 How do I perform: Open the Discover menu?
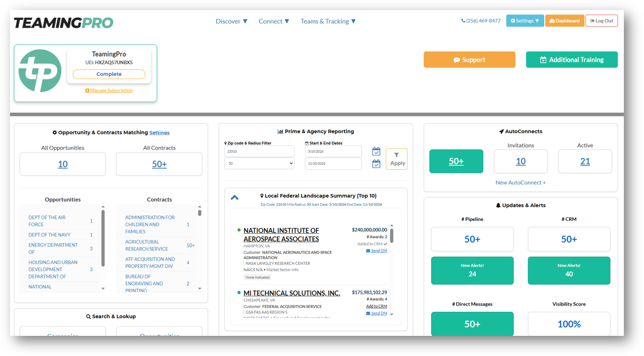232,21
